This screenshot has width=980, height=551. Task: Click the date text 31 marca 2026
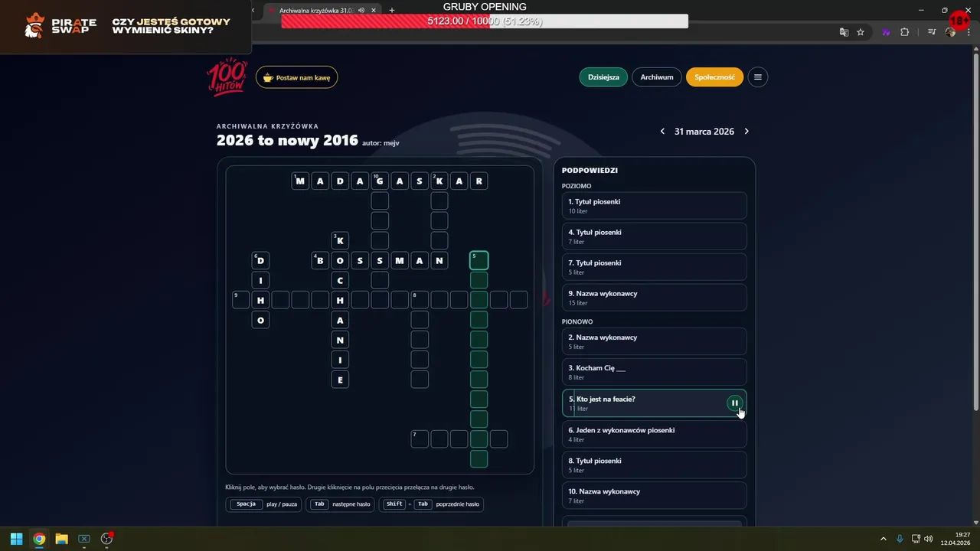(704, 132)
